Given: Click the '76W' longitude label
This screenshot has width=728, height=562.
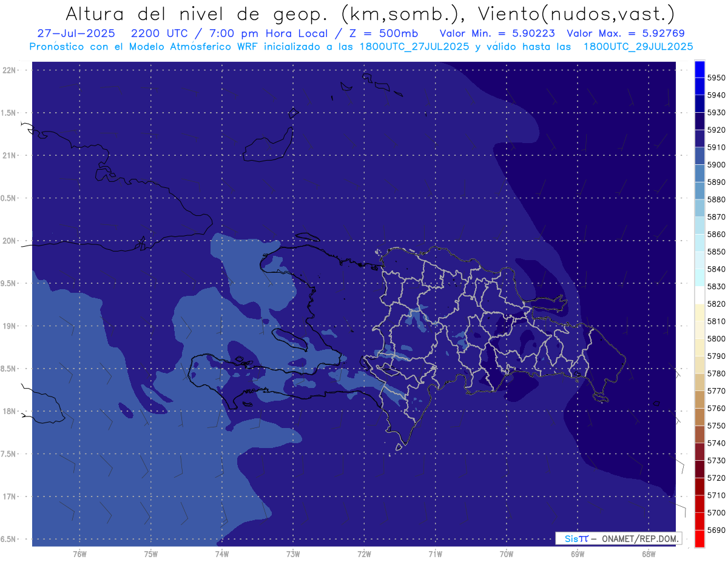Looking at the screenshot, I should coord(79,554).
